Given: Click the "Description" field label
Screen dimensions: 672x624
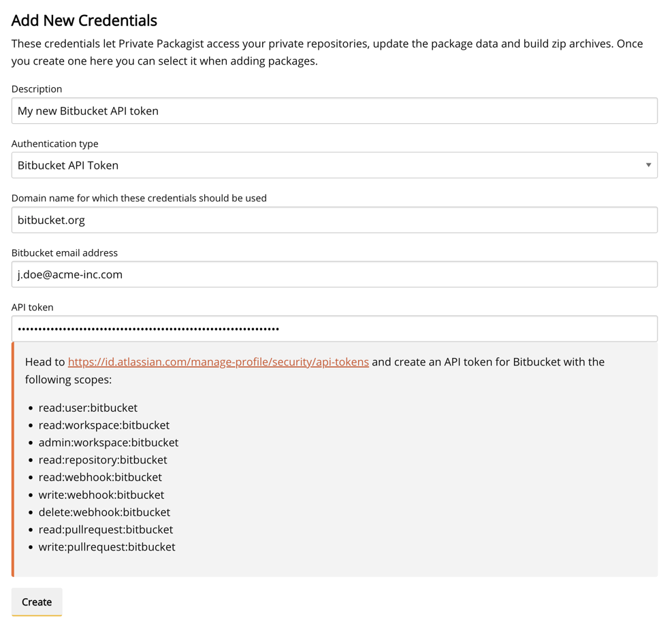Looking at the screenshot, I should pos(37,89).
